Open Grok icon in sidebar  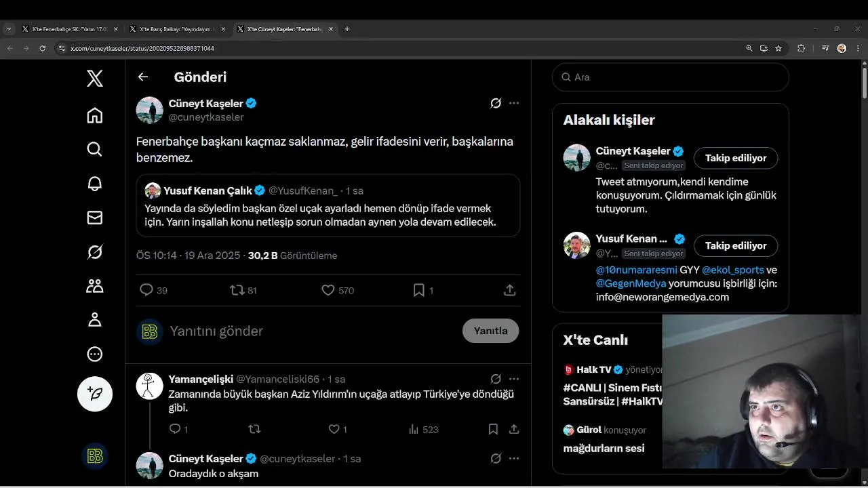[x=95, y=252]
